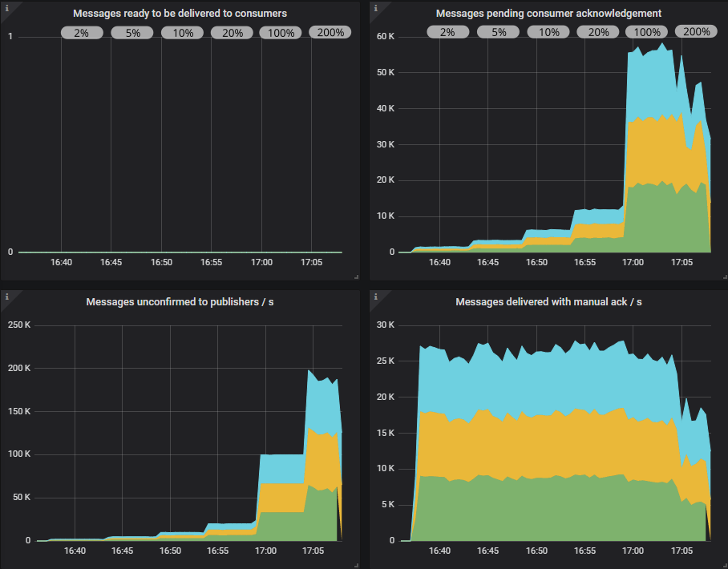728x569 pixels.
Task: Click the 5% pill on pending acknowledgement panel
Action: [x=498, y=31]
